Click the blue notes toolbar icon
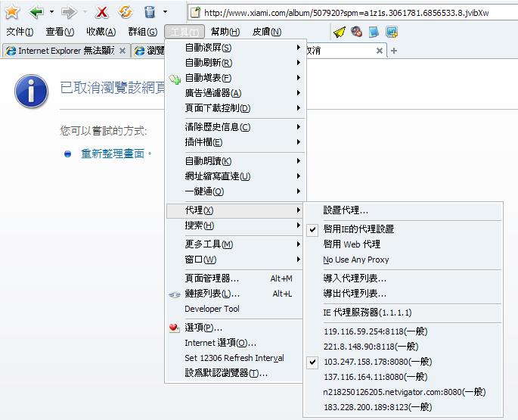Viewport: 518px width, 420px height. click(x=374, y=32)
